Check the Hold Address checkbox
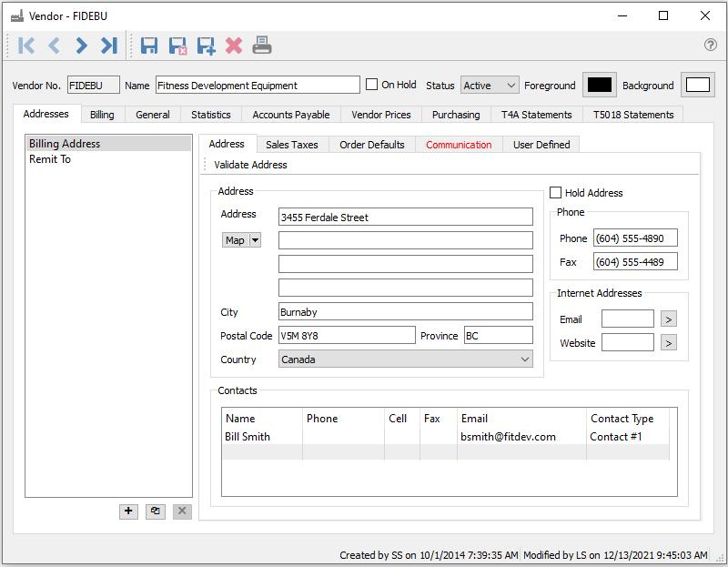 click(x=556, y=193)
